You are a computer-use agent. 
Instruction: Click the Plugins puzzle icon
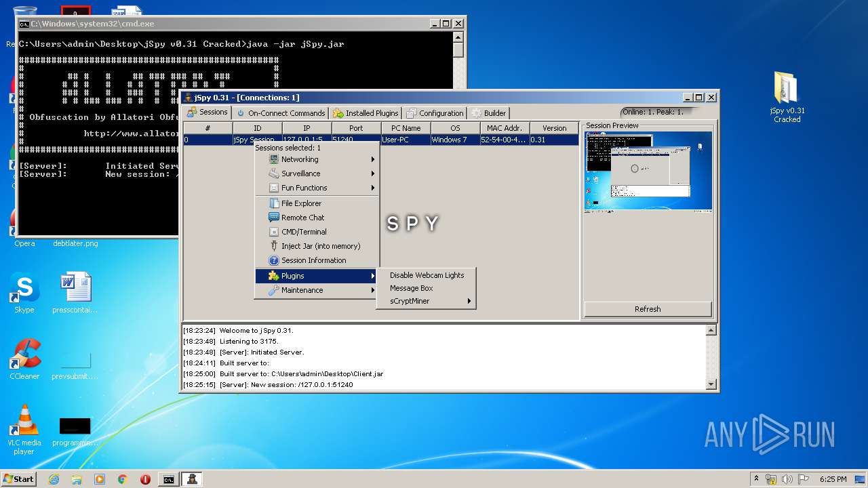274,276
